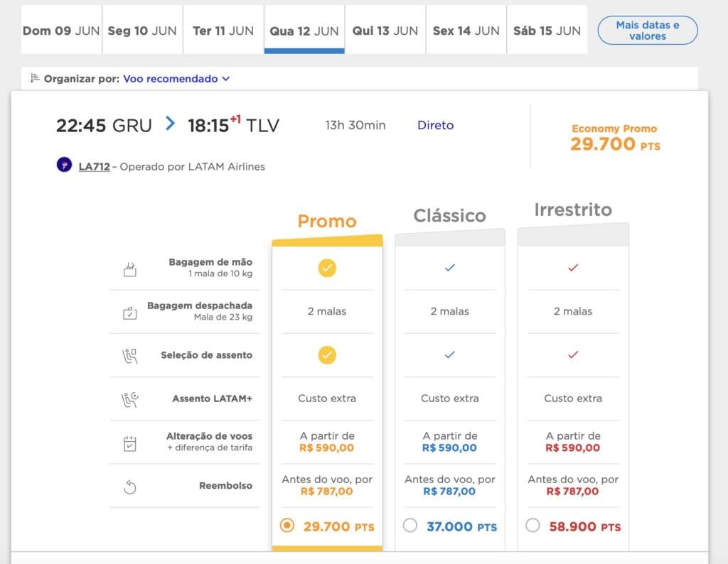The height and width of the screenshot is (564, 728).
Task: Switch to the Qui 13 JUN date tab
Action: [x=385, y=30]
